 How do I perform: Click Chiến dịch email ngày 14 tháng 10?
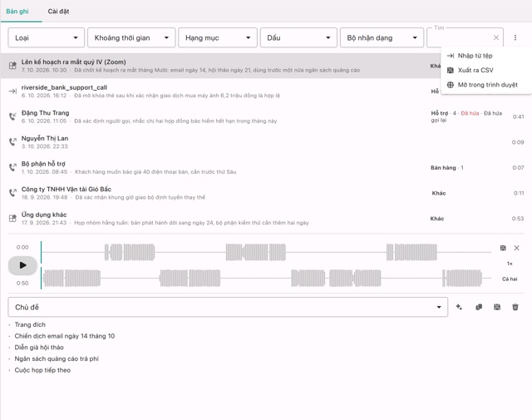pyautogui.click(x=65, y=336)
